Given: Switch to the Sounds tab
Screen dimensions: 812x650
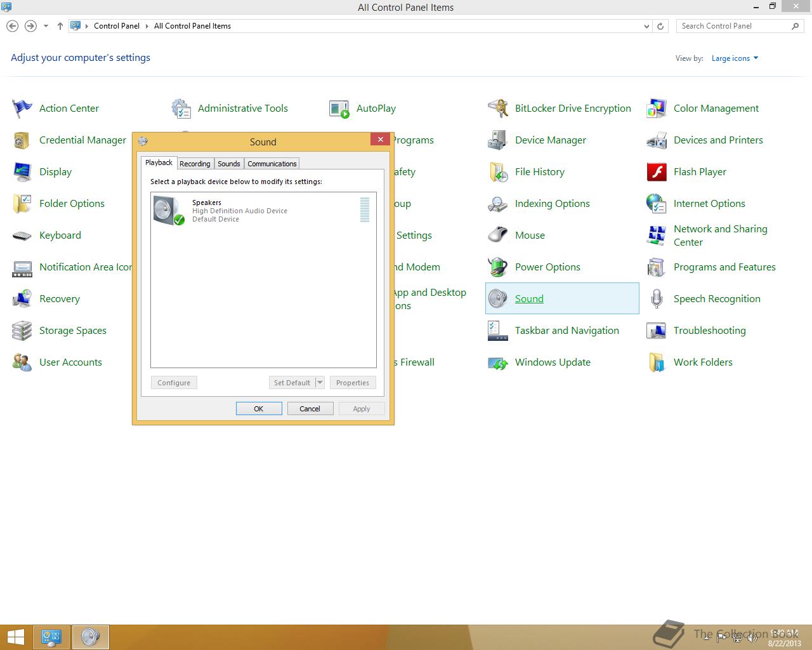Looking at the screenshot, I should tap(229, 164).
